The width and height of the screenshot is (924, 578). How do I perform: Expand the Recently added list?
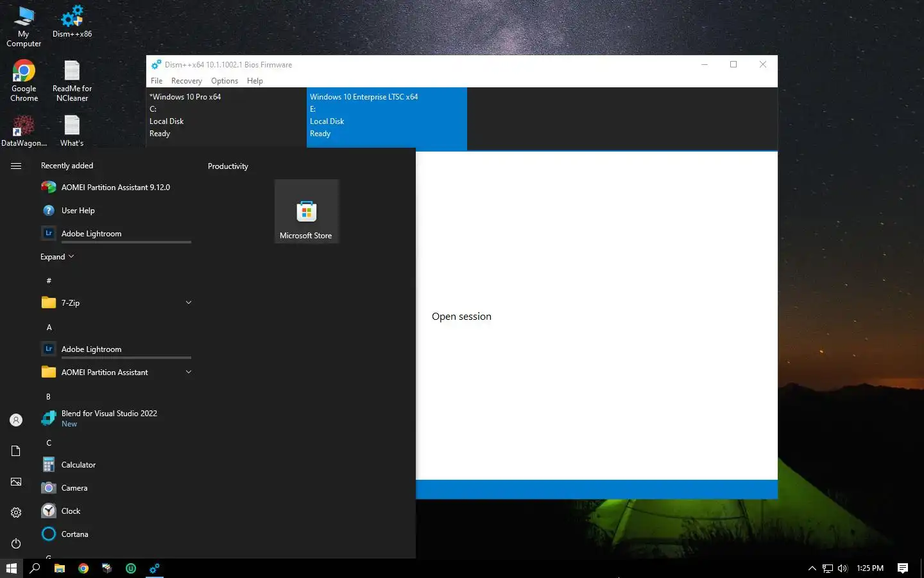point(57,257)
